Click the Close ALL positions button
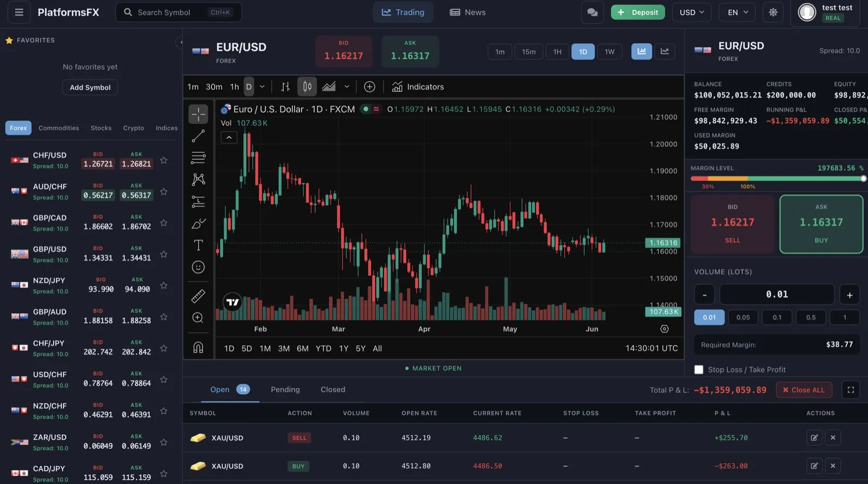The height and width of the screenshot is (484, 868). [804, 390]
